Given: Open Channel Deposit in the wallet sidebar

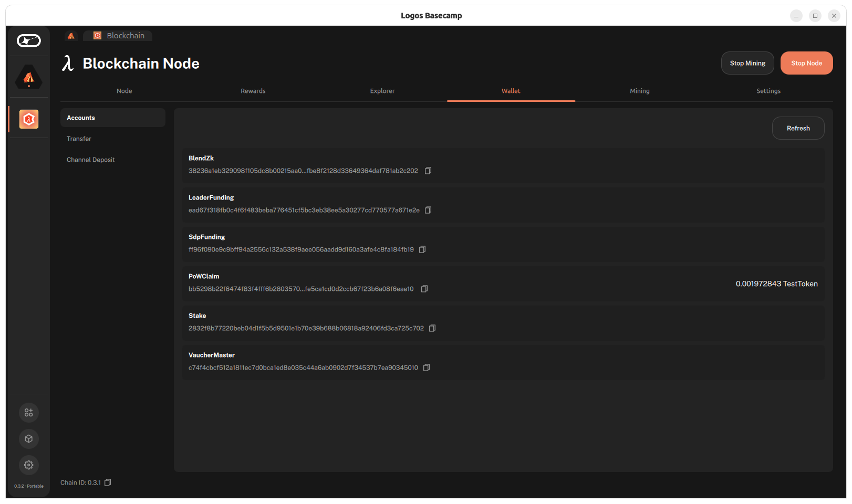Looking at the screenshot, I should pos(113,160).
